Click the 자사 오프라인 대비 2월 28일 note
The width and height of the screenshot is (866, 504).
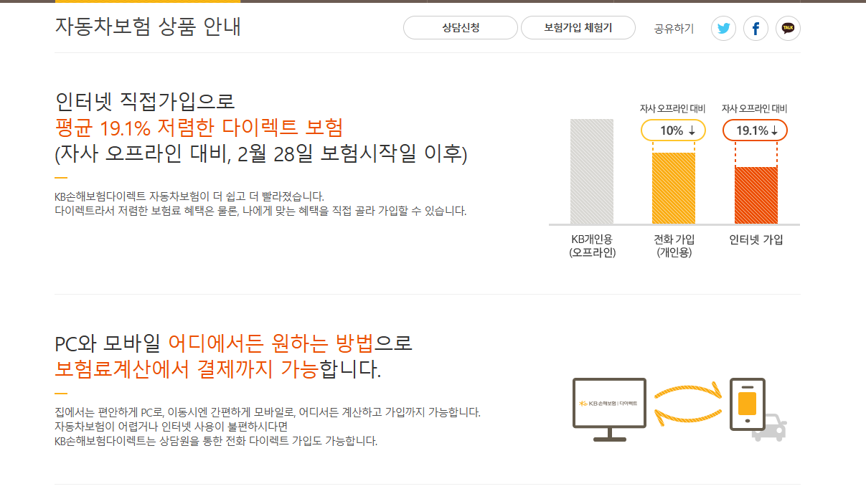pos(261,154)
